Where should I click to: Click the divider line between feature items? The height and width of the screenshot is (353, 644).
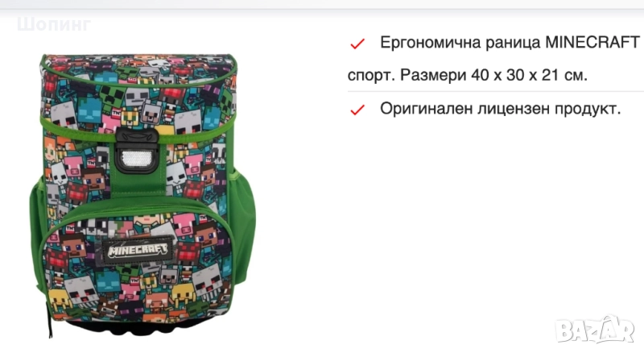496,91
